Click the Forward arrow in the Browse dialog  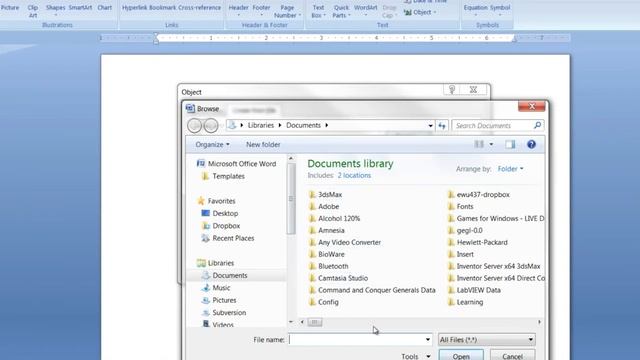(x=211, y=125)
